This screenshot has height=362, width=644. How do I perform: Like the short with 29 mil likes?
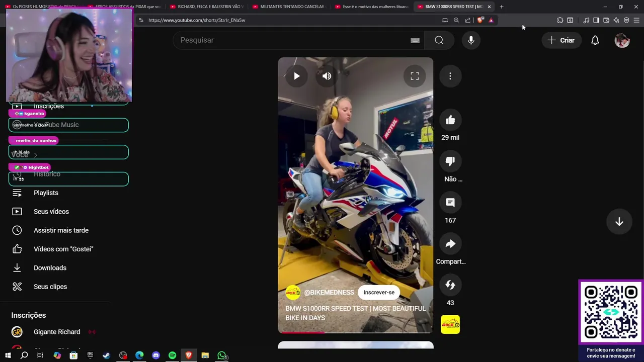pos(450,120)
